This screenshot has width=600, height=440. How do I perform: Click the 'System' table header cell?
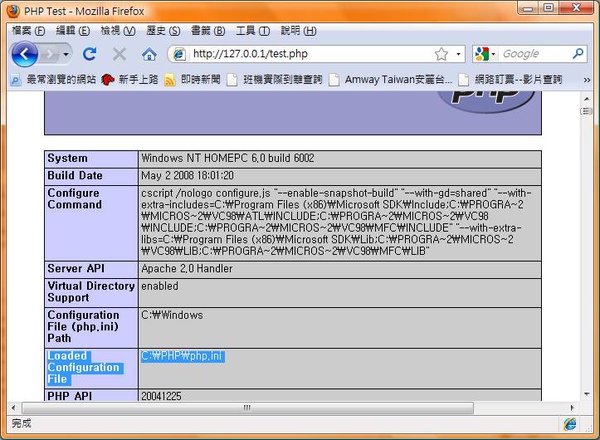pos(91,158)
